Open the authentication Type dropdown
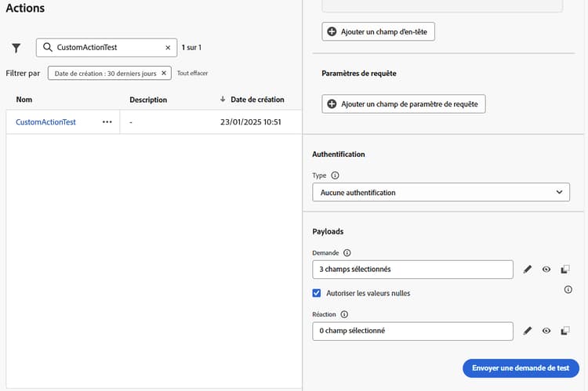This screenshot has height=391, width=588. 440,193
